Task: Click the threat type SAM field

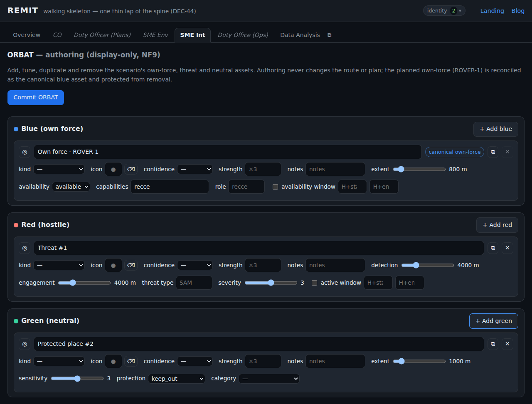Action: [x=194, y=283]
